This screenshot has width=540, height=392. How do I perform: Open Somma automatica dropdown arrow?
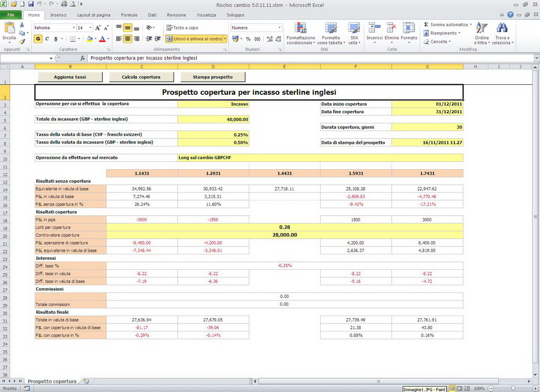470,24
